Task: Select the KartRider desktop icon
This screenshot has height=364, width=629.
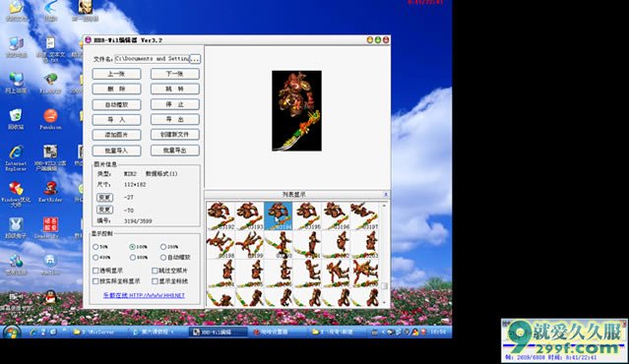Action: (50, 188)
